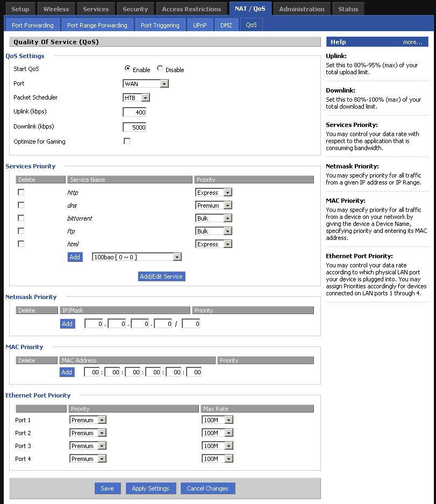This screenshot has width=436, height=504.
Task: Click the Add/Edit Service button
Action: (x=161, y=276)
